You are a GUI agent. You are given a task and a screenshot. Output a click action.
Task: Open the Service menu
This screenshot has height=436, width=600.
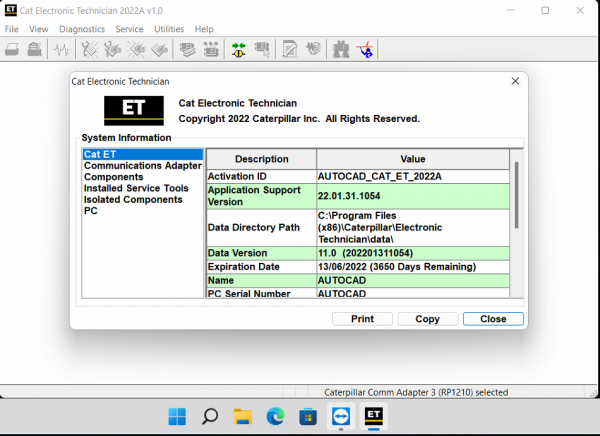click(129, 29)
